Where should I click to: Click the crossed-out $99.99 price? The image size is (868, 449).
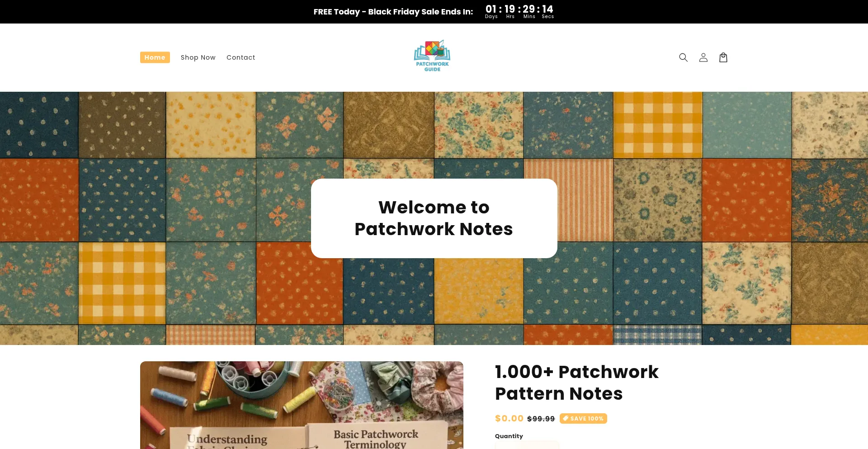click(541, 419)
